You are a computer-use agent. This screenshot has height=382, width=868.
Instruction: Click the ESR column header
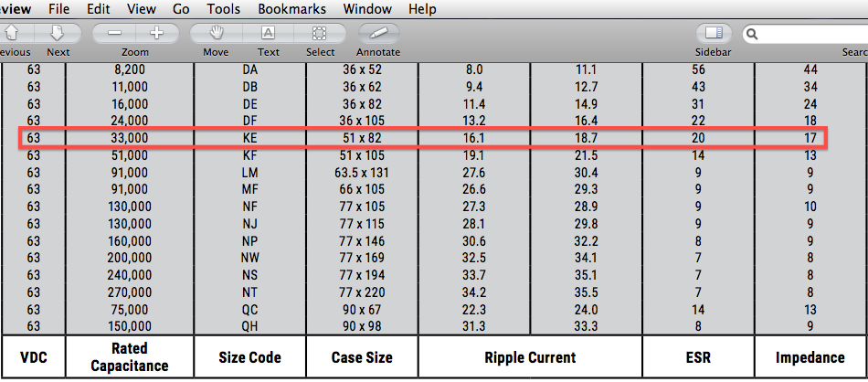[699, 357]
